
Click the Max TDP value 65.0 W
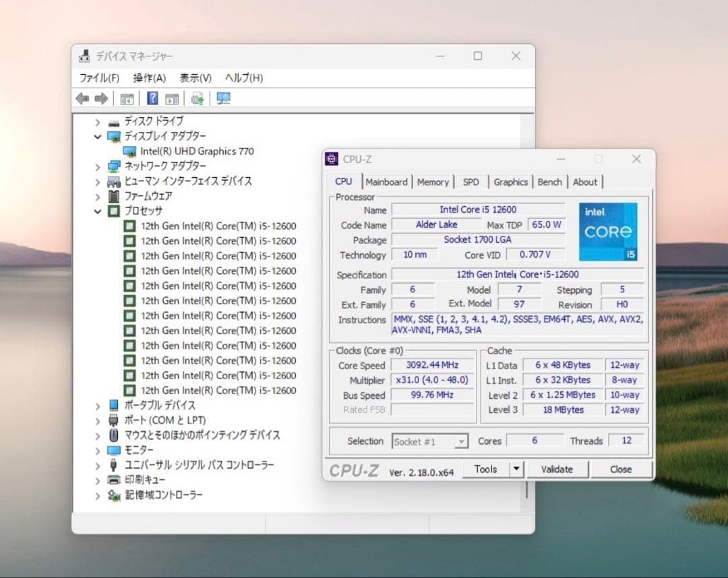point(547,224)
